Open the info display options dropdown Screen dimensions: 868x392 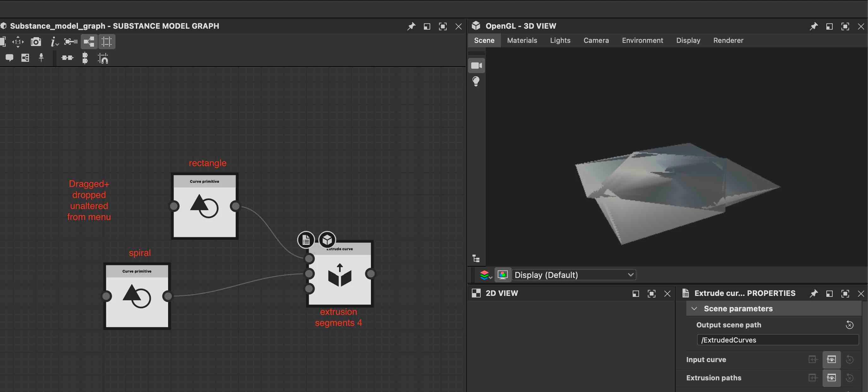coord(54,42)
